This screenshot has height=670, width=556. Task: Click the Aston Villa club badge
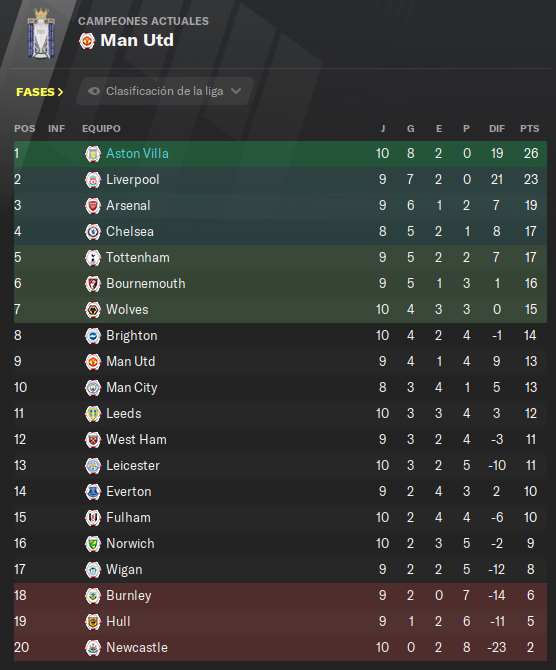coord(93,154)
